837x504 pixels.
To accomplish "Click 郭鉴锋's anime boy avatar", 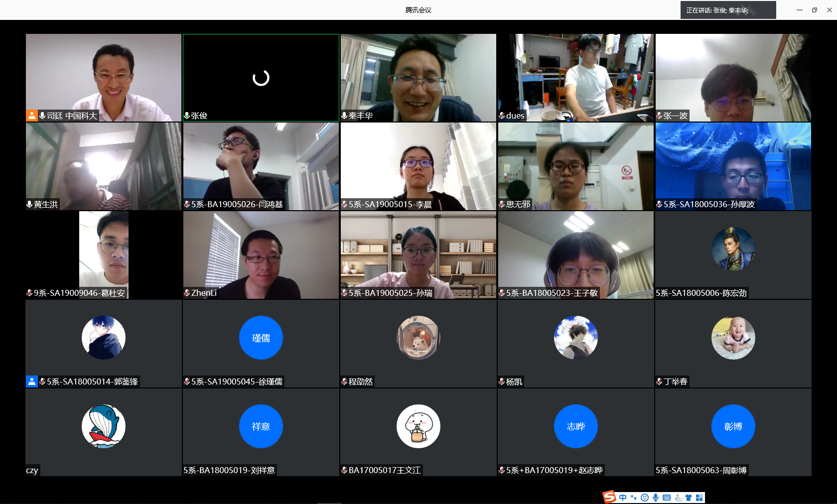I will click(104, 338).
